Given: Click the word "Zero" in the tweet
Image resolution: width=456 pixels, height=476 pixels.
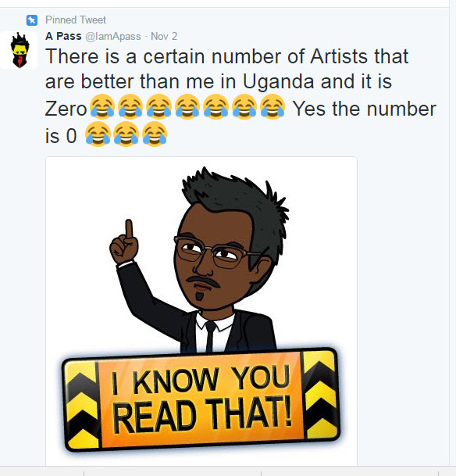Looking at the screenshot, I should pyautogui.click(x=66, y=109).
